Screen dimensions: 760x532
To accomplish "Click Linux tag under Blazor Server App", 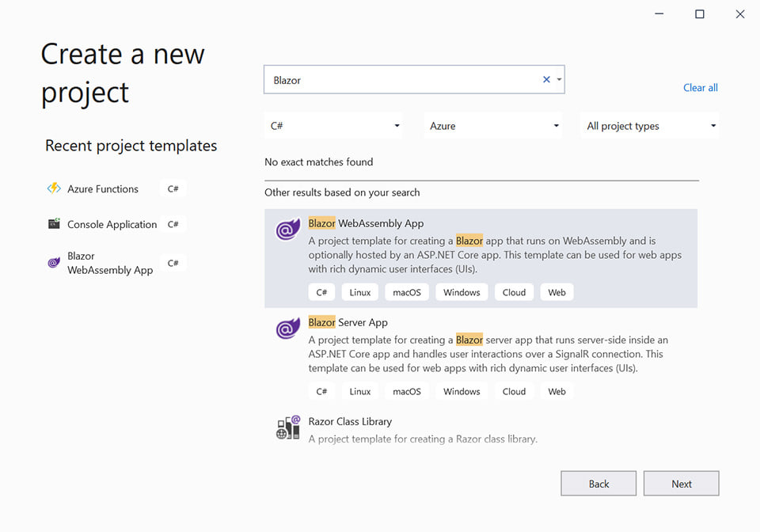I will pos(359,391).
